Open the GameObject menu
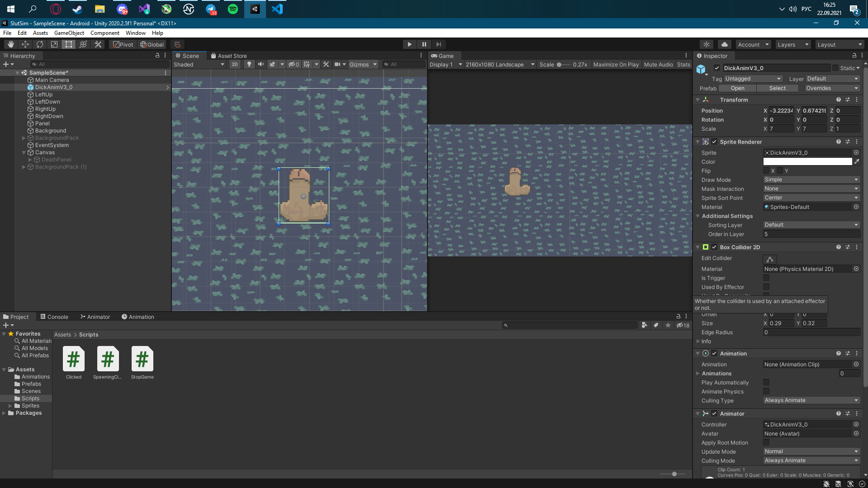This screenshot has width=868, height=488. tap(69, 33)
